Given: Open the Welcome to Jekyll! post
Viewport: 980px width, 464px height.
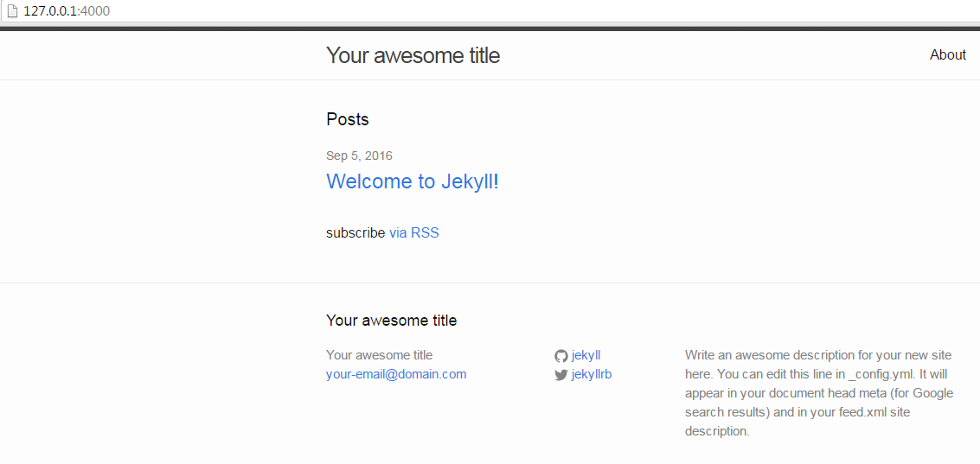Looking at the screenshot, I should pyautogui.click(x=412, y=181).
